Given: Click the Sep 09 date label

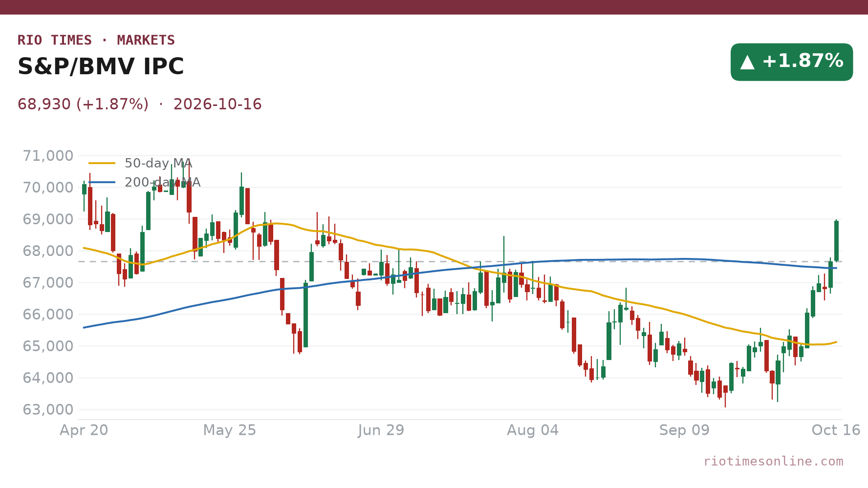Looking at the screenshot, I should tap(684, 430).
